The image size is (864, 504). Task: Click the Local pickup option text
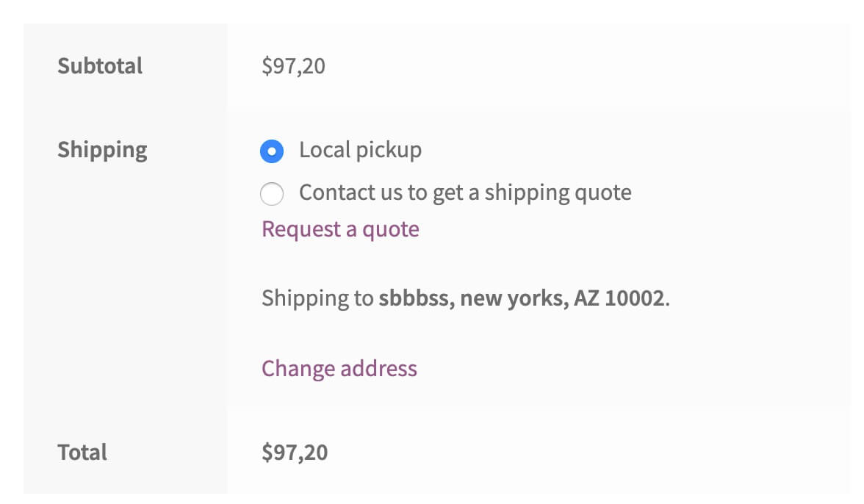click(x=359, y=150)
